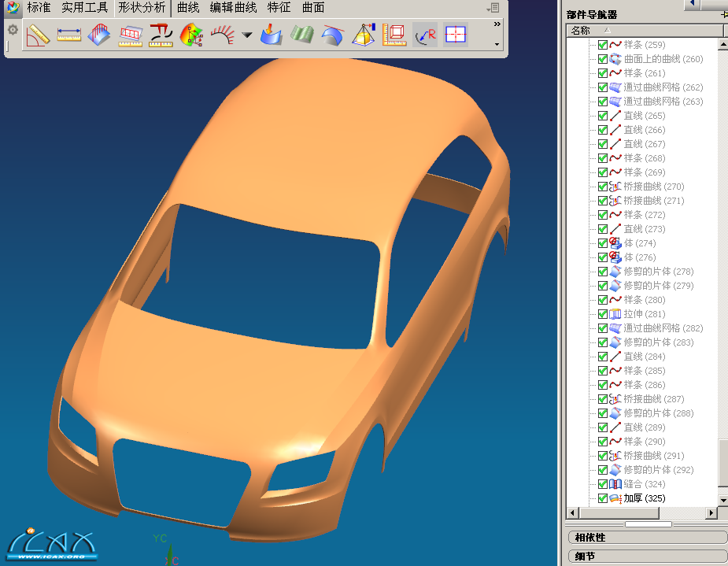Viewport: 728px width, 566px height.
Task: Toggle checkbox for 曲面上的曲线 (260)
Action: (603, 59)
